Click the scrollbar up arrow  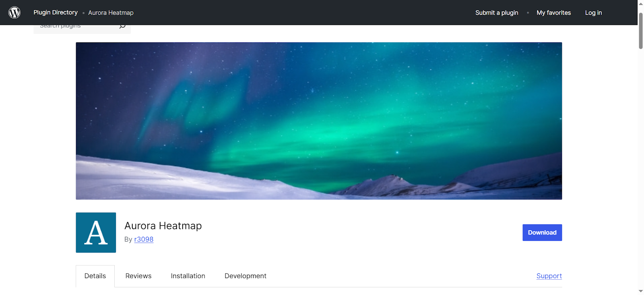641,4
